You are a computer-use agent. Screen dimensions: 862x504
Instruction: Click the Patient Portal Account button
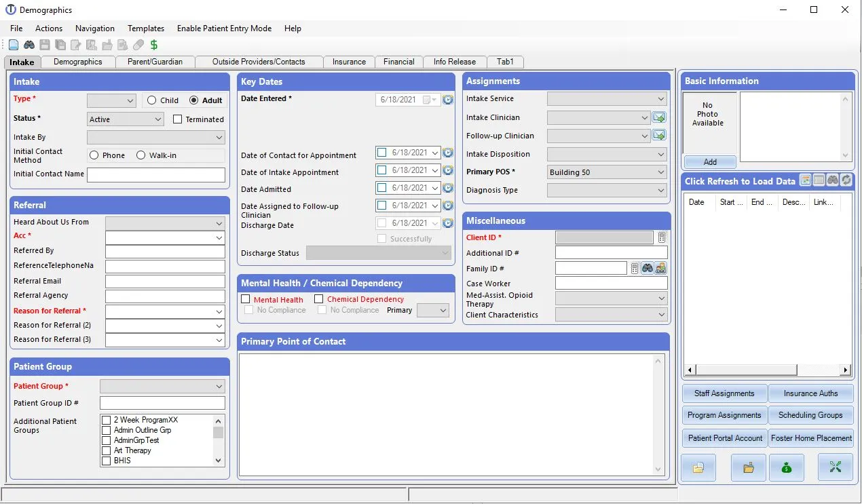coord(724,438)
